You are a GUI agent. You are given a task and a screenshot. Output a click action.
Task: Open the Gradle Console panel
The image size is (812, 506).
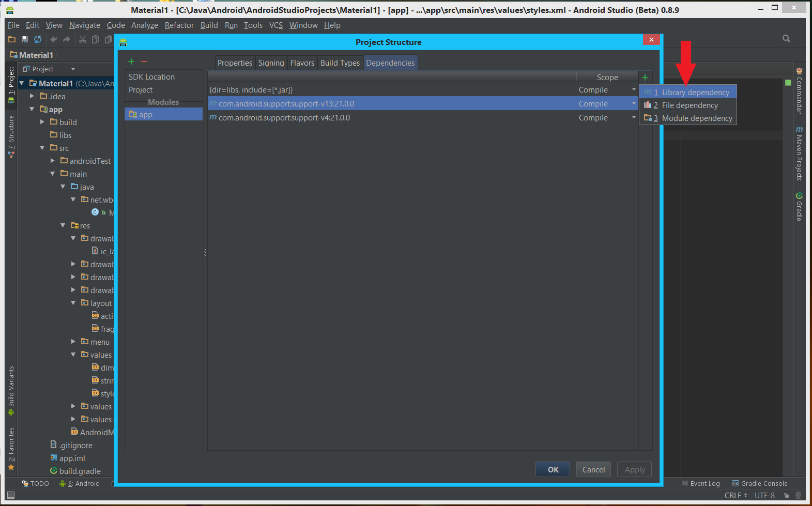coord(760,484)
